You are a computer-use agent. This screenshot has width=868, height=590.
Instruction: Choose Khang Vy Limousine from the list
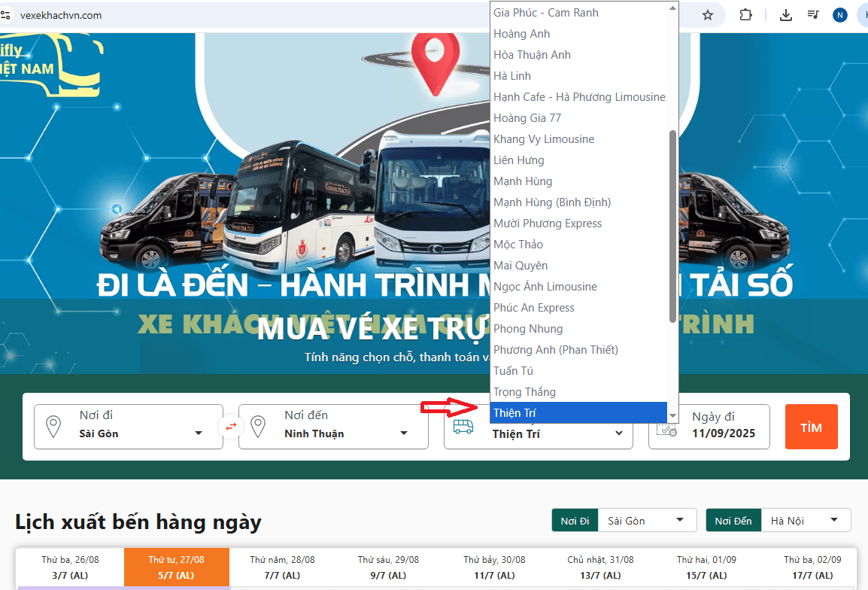coord(544,139)
